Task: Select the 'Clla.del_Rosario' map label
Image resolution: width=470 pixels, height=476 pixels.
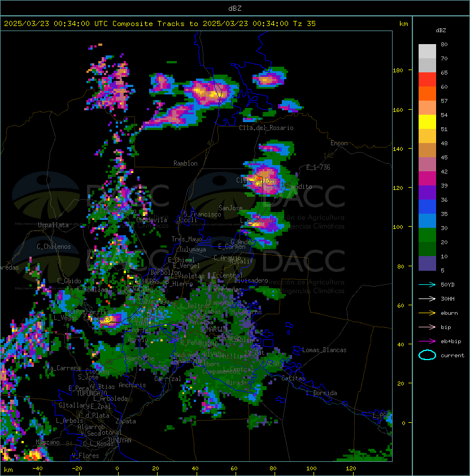Action: [x=266, y=128]
